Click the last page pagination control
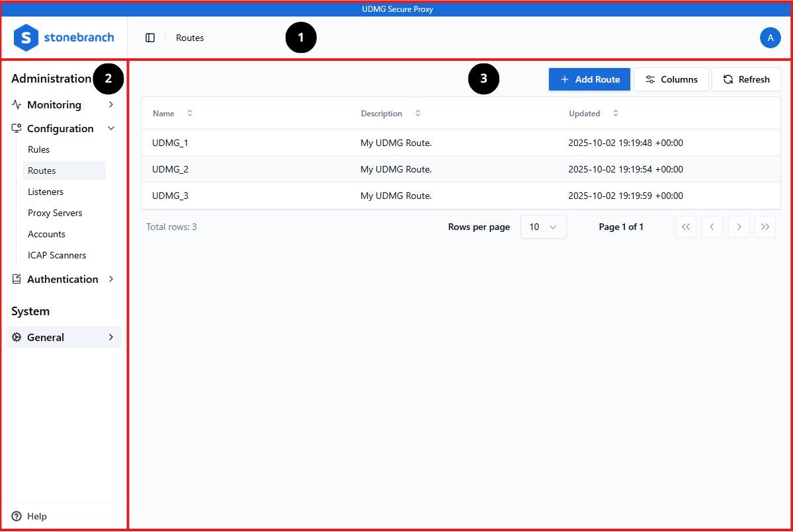This screenshot has height=532, width=793. pyautogui.click(x=765, y=227)
